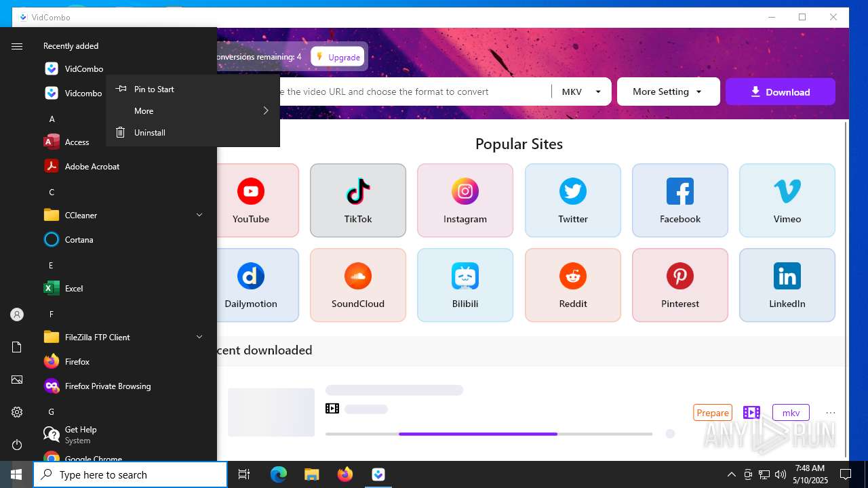Open the Vimeo site tile

787,201
